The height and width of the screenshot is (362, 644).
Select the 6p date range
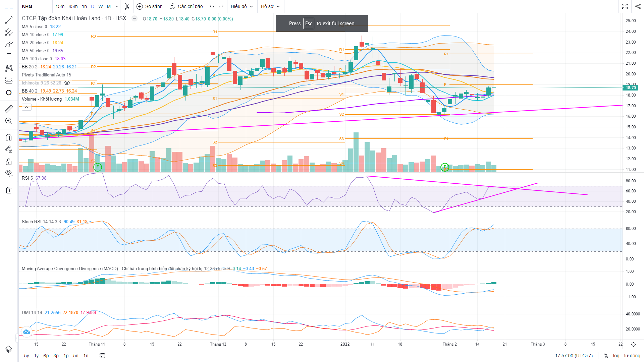(46, 356)
